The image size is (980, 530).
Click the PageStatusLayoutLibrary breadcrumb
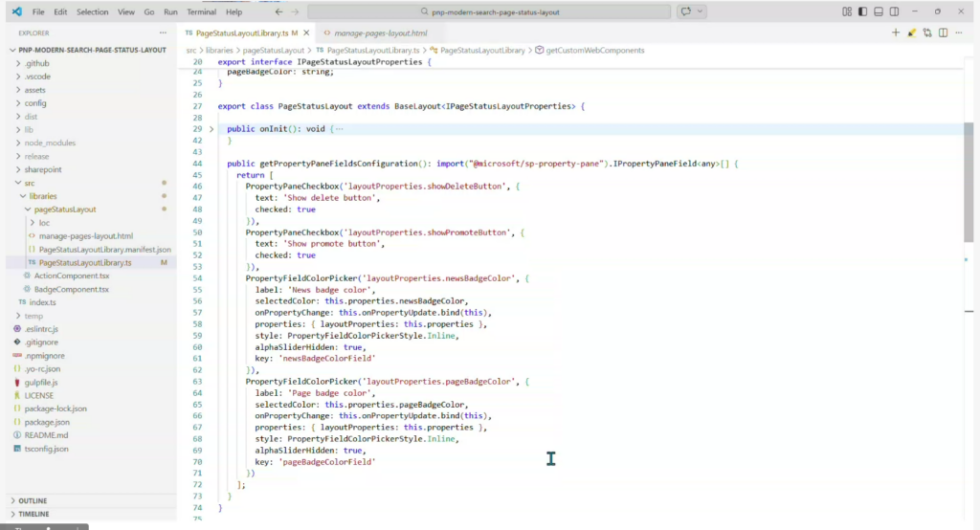click(483, 50)
